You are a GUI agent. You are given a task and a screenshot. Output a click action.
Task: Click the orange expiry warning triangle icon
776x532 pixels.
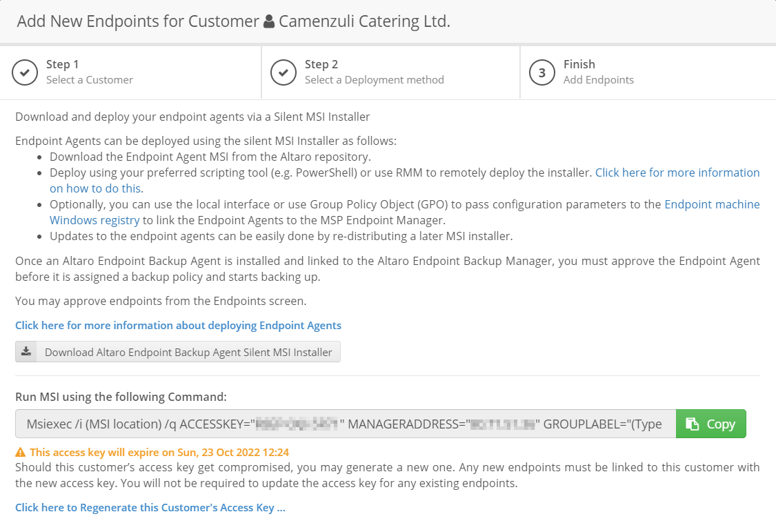(20, 453)
